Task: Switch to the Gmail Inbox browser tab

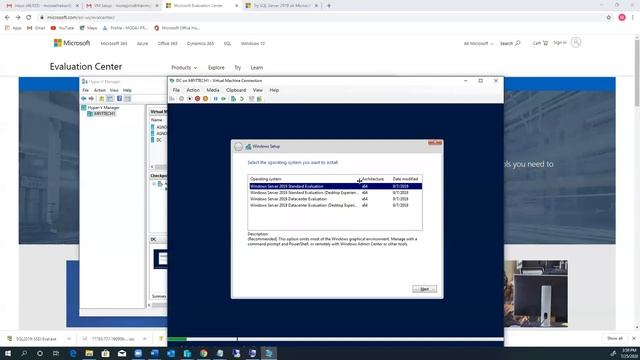Action: click(x=42, y=6)
